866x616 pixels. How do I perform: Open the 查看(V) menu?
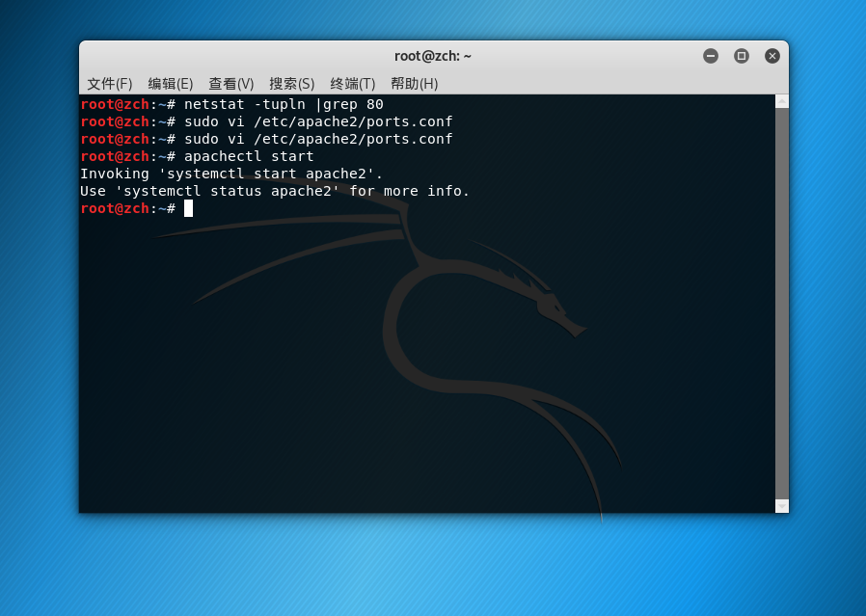(x=231, y=84)
